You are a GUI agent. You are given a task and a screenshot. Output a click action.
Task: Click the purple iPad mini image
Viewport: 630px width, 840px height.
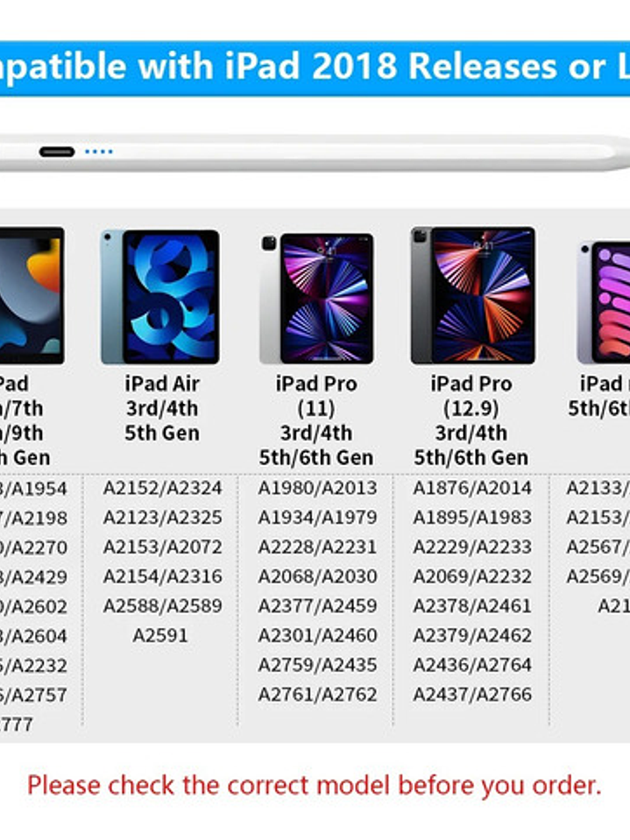pyautogui.click(x=603, y=301)
